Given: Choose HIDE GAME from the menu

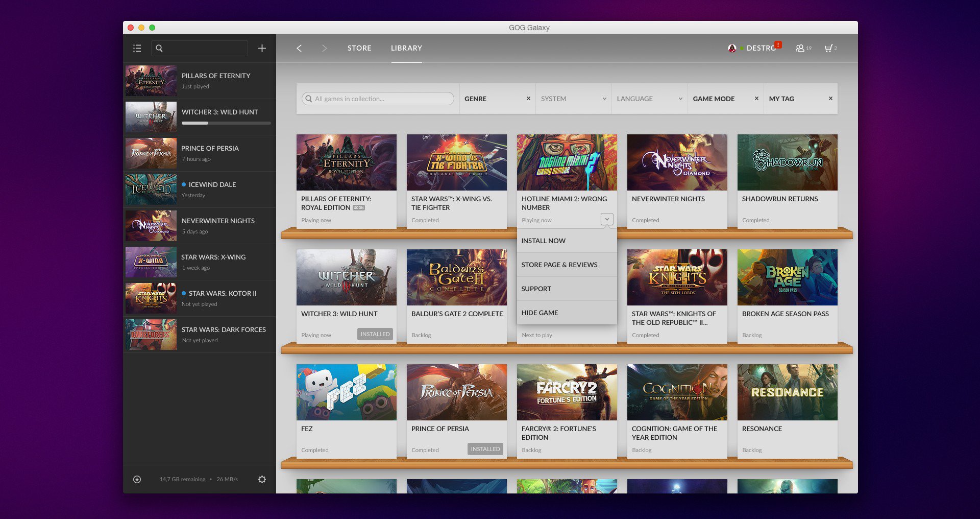Looking at the screenshot, I should (x=567, y=313).
